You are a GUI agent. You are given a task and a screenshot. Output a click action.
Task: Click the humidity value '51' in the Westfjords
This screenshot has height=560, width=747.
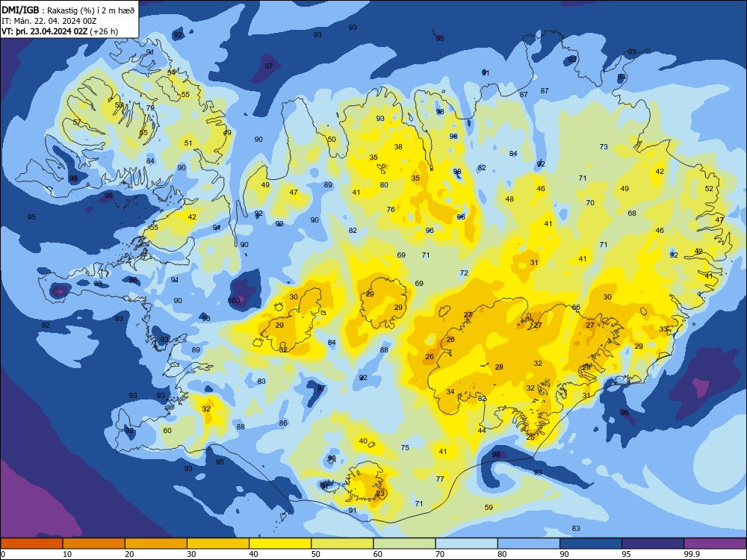(x=189, y=143)
